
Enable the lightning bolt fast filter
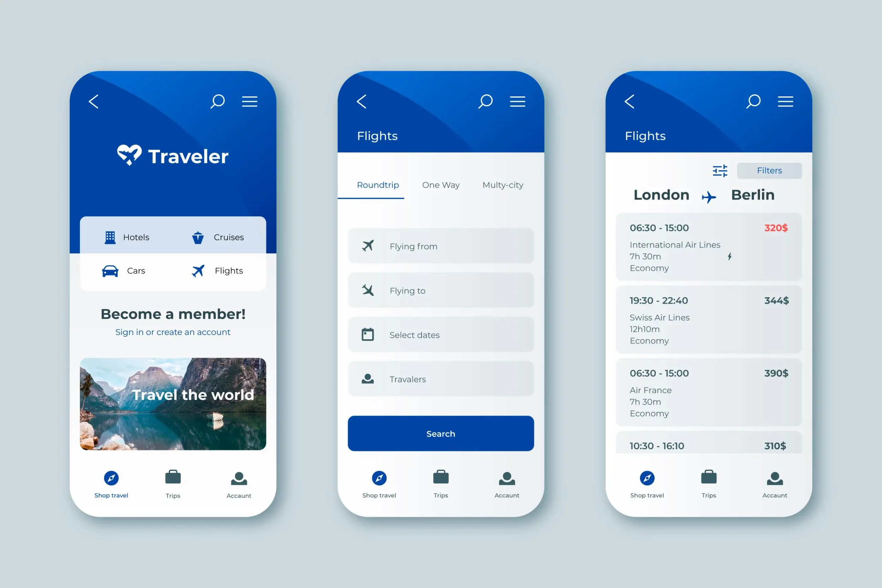coord(730,257)
